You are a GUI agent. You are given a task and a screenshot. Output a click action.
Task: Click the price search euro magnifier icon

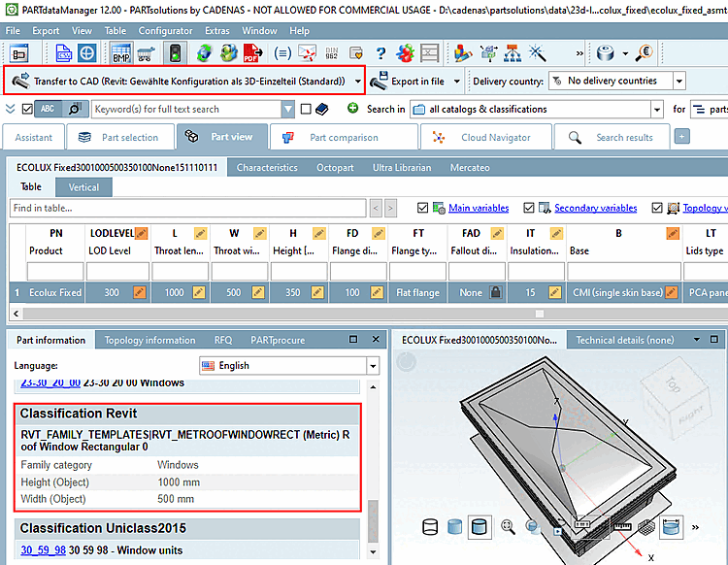click(645, 53)
